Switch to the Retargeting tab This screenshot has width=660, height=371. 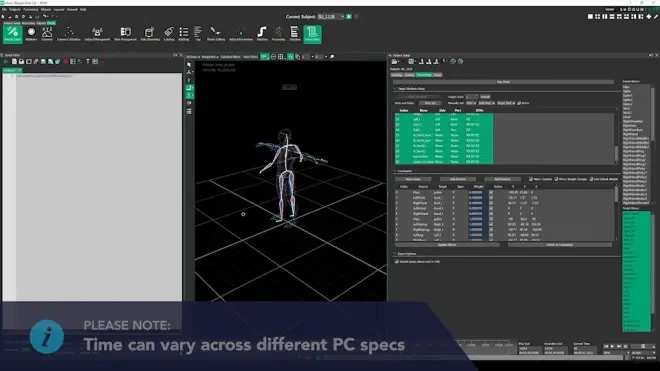424,75
